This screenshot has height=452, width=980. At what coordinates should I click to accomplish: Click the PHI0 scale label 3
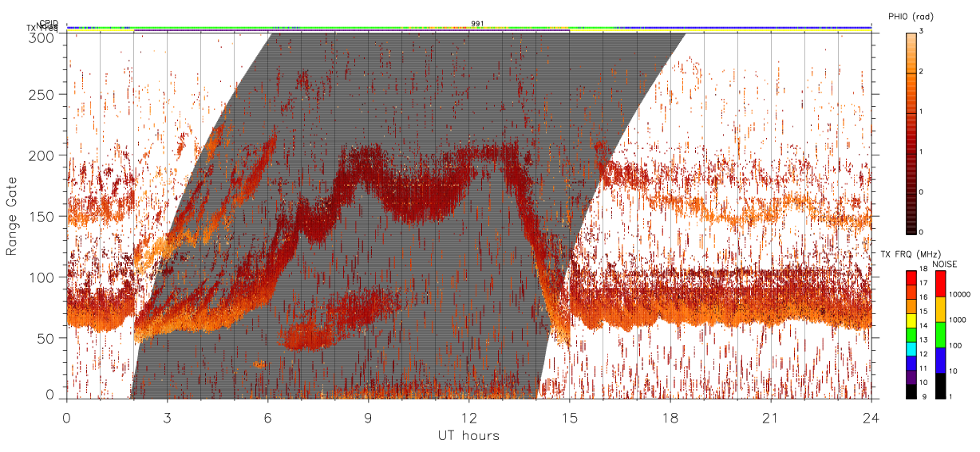[923, 31]
